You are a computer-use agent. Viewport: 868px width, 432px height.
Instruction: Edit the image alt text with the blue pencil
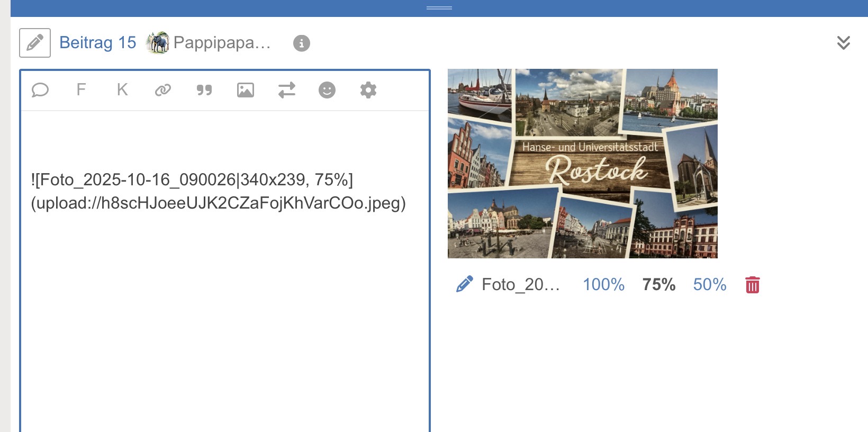click(x=464, y=285)
